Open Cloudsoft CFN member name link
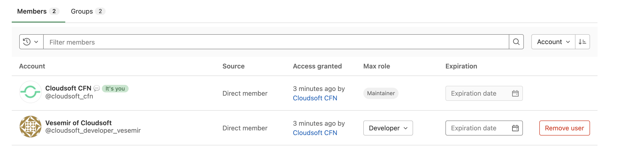 coord(68,88)
